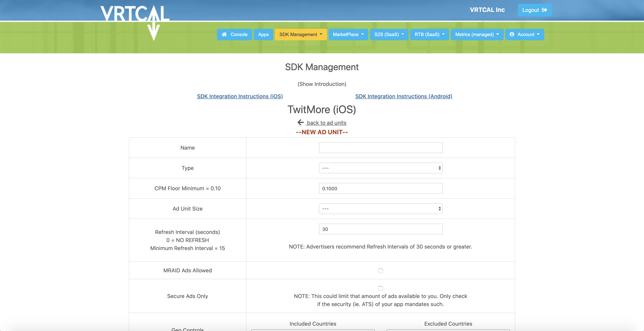The height and width of the screenshot is (331, 644).
Task: Click the logout arrow icon
Action: coord(545,10)
